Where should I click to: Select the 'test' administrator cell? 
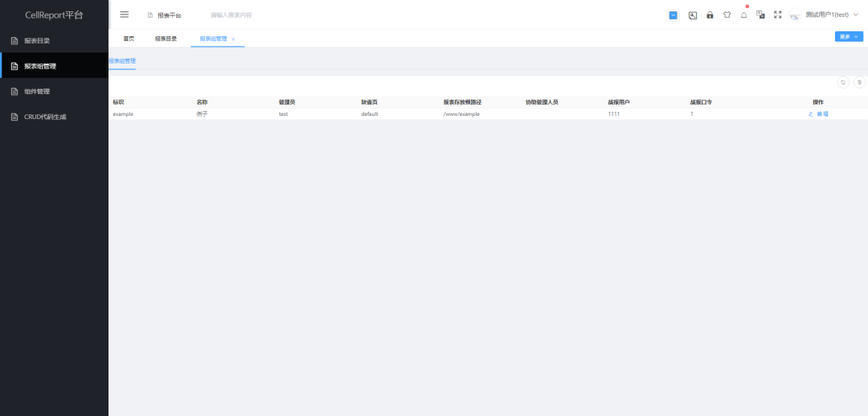283,113
